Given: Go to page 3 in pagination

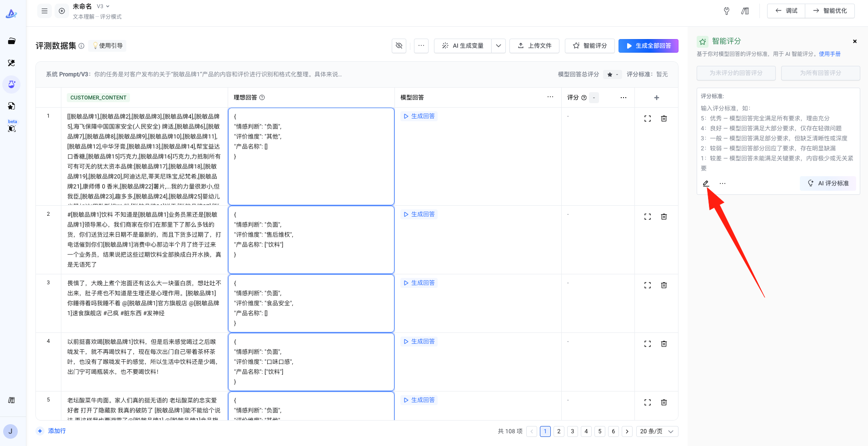Looking at the screenshot, I should [573, 431].
